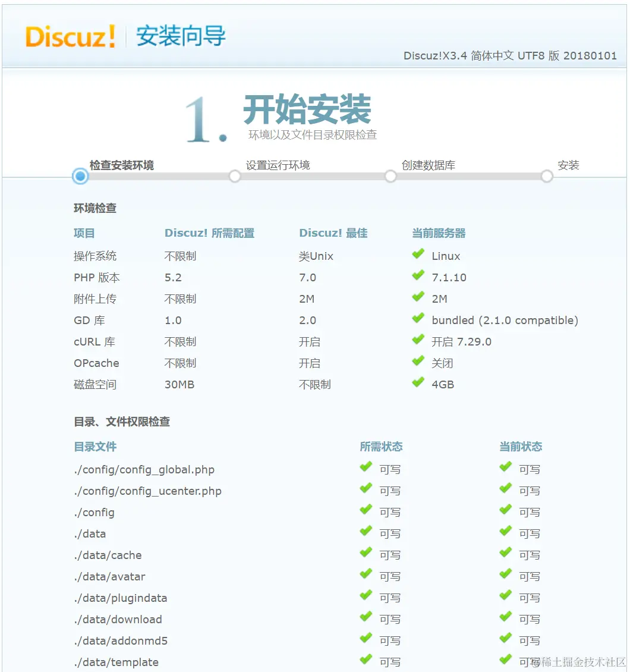630x672 pixels.
Task: Click the 当前服务器 column header
Action: click(x=439, y=233)
